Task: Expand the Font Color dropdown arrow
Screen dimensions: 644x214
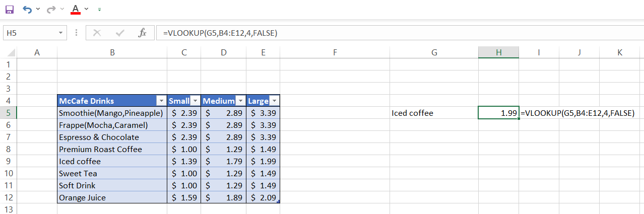Action: 86,9
